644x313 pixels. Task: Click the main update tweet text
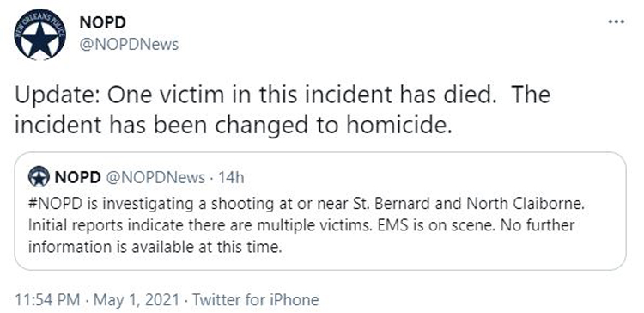click(x=283, y=110)
